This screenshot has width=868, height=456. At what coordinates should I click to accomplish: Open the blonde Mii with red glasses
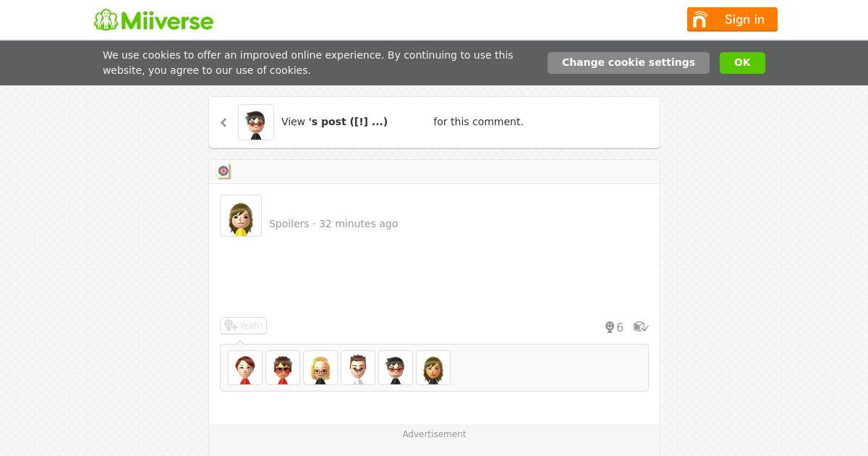320,368
